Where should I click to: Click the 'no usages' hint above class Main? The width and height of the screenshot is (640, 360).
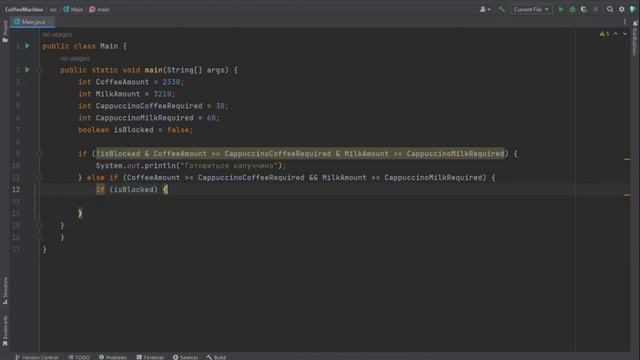(57, 35)
